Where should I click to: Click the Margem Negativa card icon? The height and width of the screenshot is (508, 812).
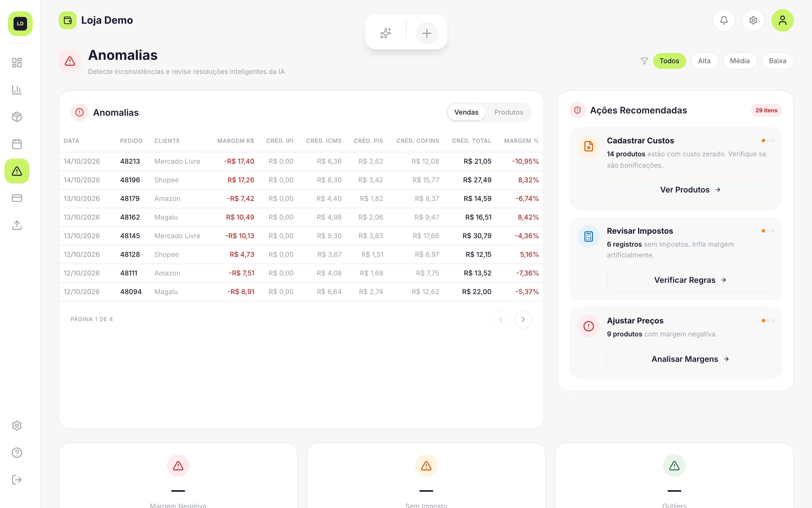click(x=178, y=466)
